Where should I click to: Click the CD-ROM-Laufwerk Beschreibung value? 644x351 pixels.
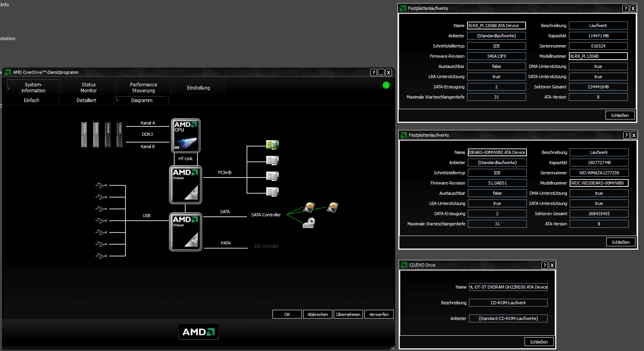coord(508,303)
